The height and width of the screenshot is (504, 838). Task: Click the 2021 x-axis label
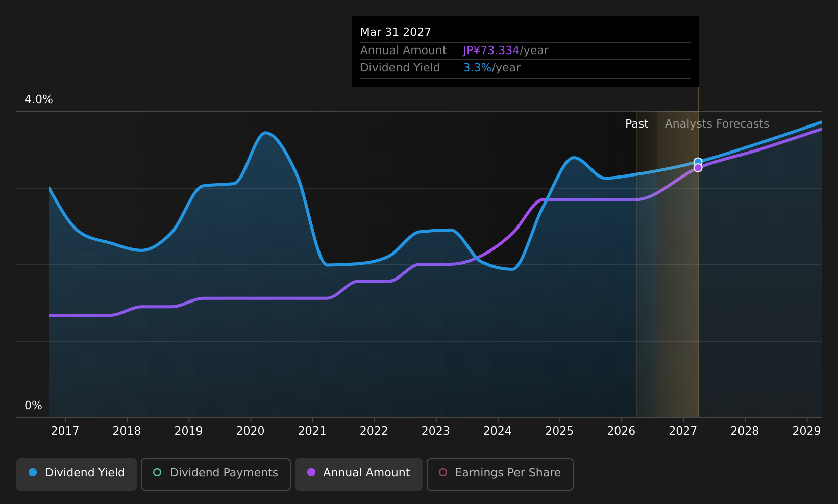[312, 431]
